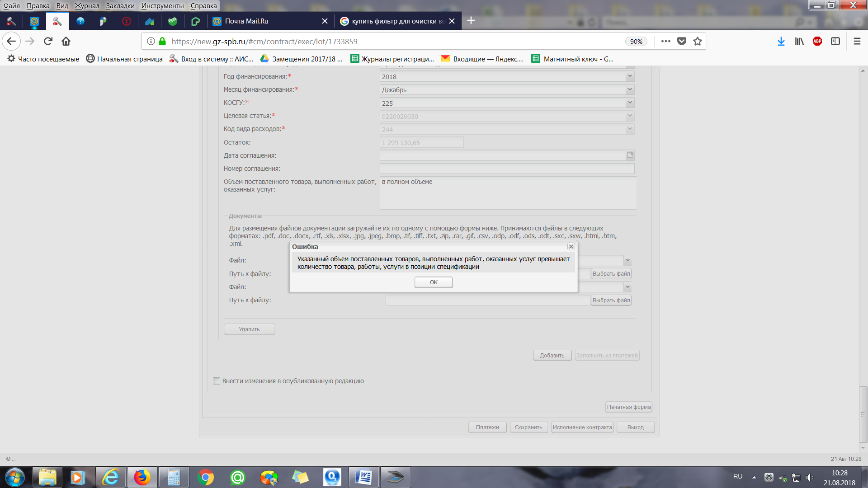Open the Pocket save icon
The image size is (868, 488).
click(x=682, y=42)
